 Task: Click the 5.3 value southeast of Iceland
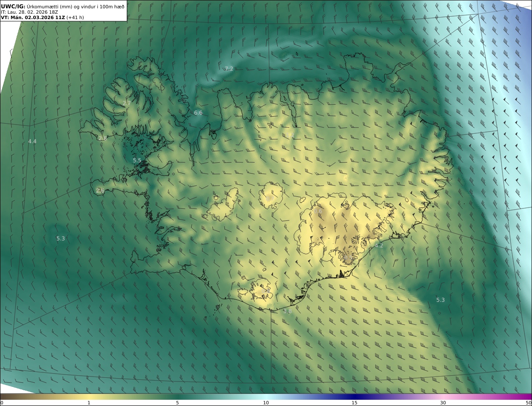pos(441,300)
